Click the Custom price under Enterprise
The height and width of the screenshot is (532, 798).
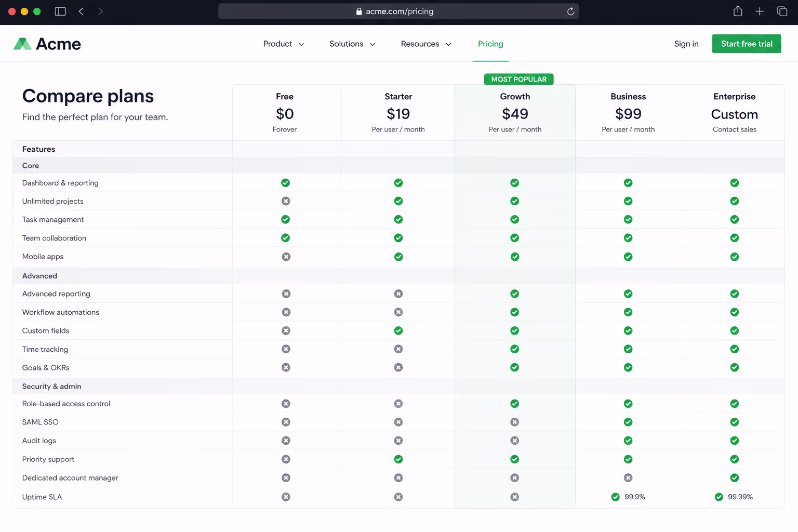(x=735, y=114)
